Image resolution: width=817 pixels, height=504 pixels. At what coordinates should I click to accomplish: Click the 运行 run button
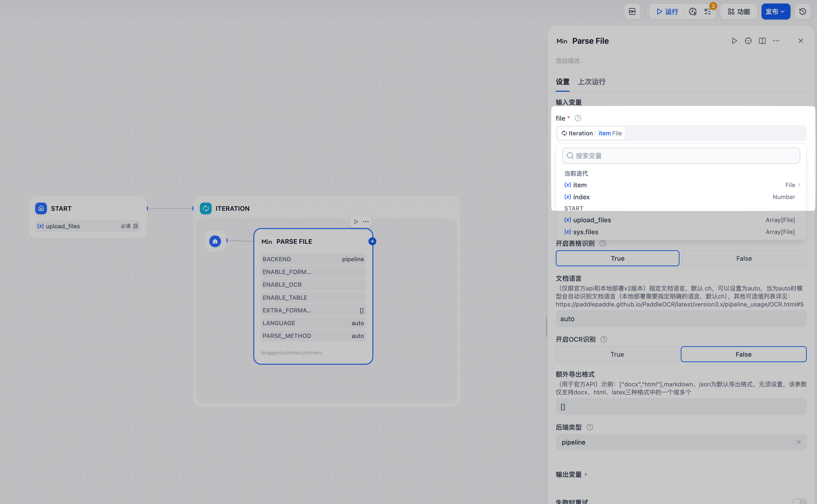(667, 12)
